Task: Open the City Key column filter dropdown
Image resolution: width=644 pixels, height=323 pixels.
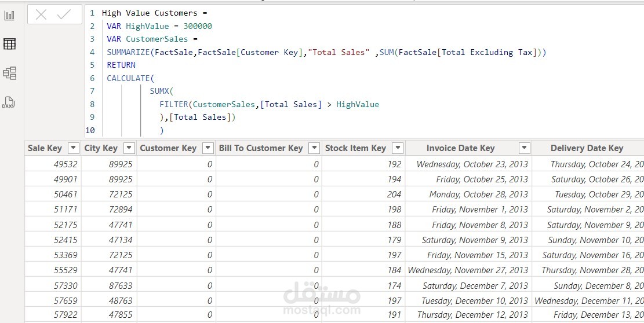Action: [129, 148]
